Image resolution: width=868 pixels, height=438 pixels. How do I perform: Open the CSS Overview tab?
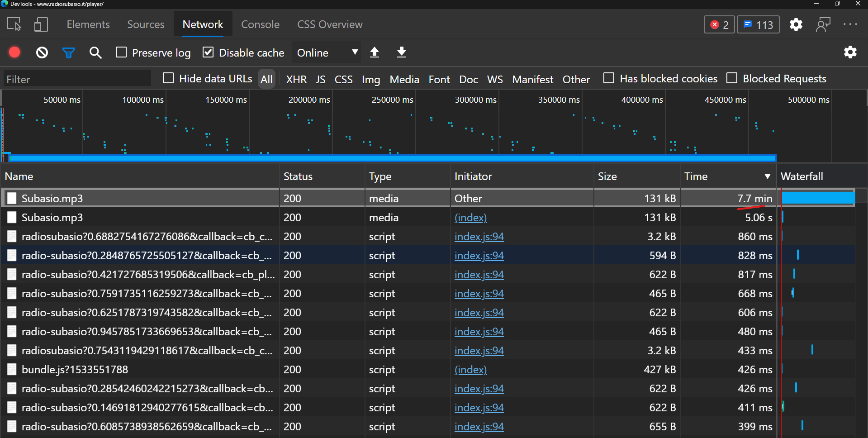coord(330,24)
